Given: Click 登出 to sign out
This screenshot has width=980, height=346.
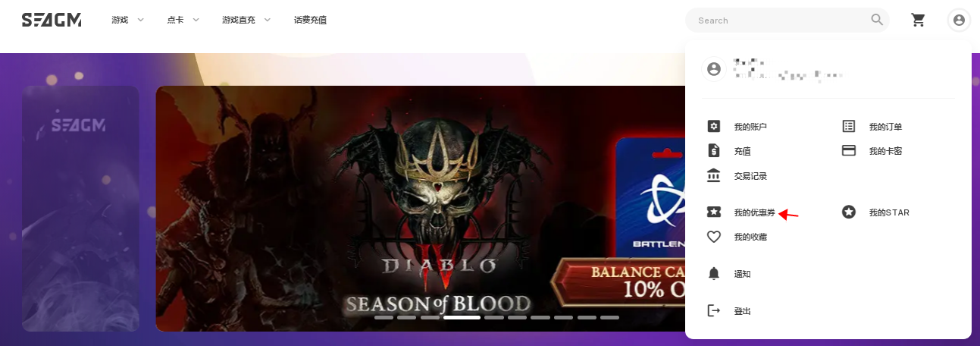Looking at the screenshot, I should tap(743, 311).
